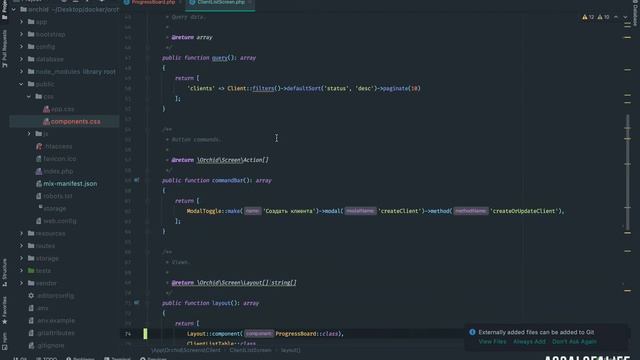The image size is (640, 360).
Task: Expand the bootstrap folder
Action: 22,34
